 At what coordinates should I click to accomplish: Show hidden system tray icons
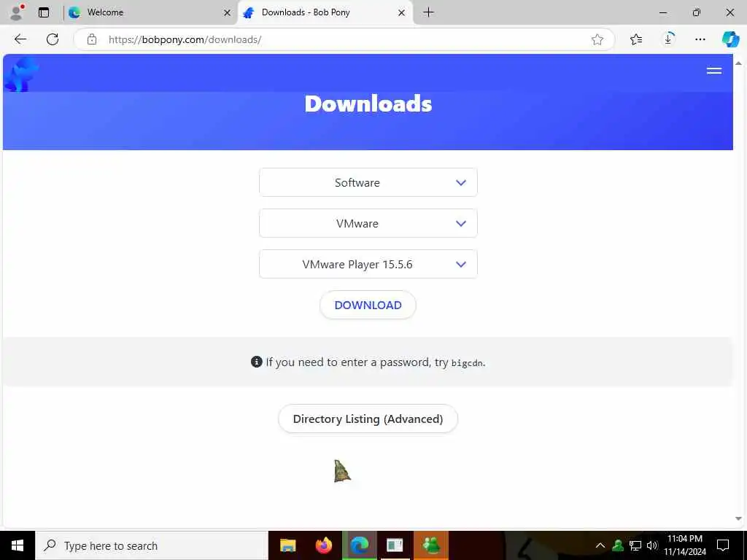(600, 545)
